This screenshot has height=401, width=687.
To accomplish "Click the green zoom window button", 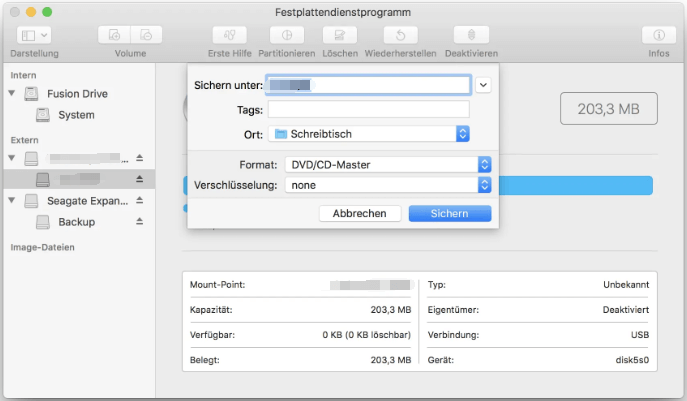I will 47,12.
